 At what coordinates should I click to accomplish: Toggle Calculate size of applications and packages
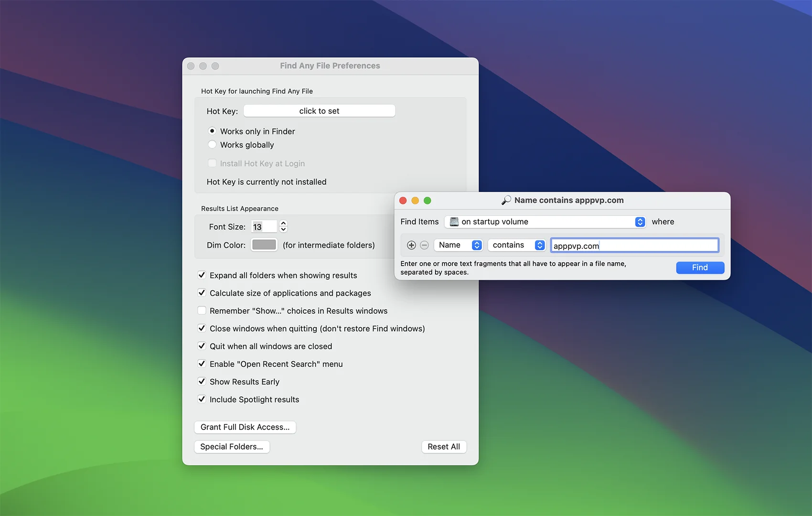point(202,293)
